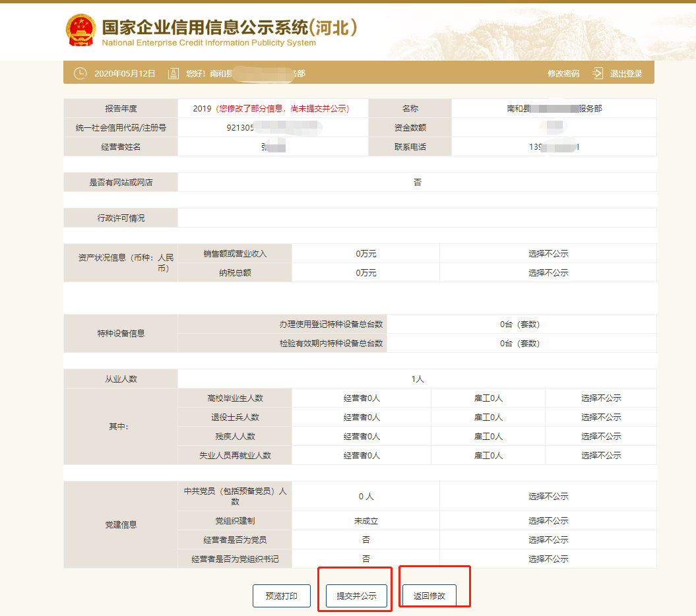This screenshot has height=616, width=696.
Task: Open the 修改密码 password change link
Action: pyautogui.click(x=565, y=73)
